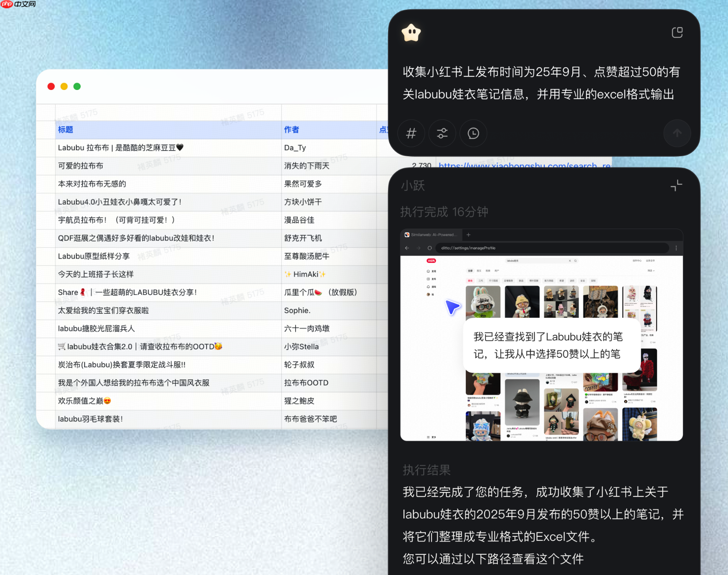
Task: Click the share icon in the chat panel
Action: tap(678, 32)
